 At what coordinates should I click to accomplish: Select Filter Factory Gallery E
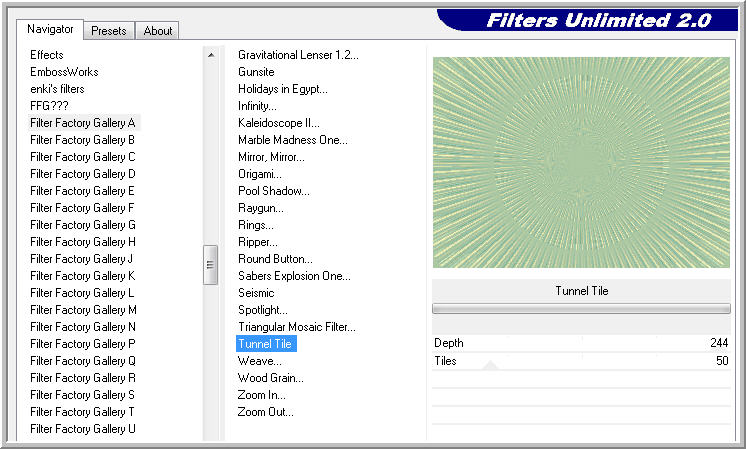(82, 191)
